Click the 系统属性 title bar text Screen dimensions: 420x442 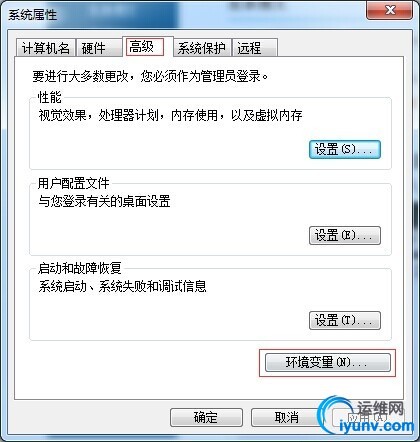[33, 15]
